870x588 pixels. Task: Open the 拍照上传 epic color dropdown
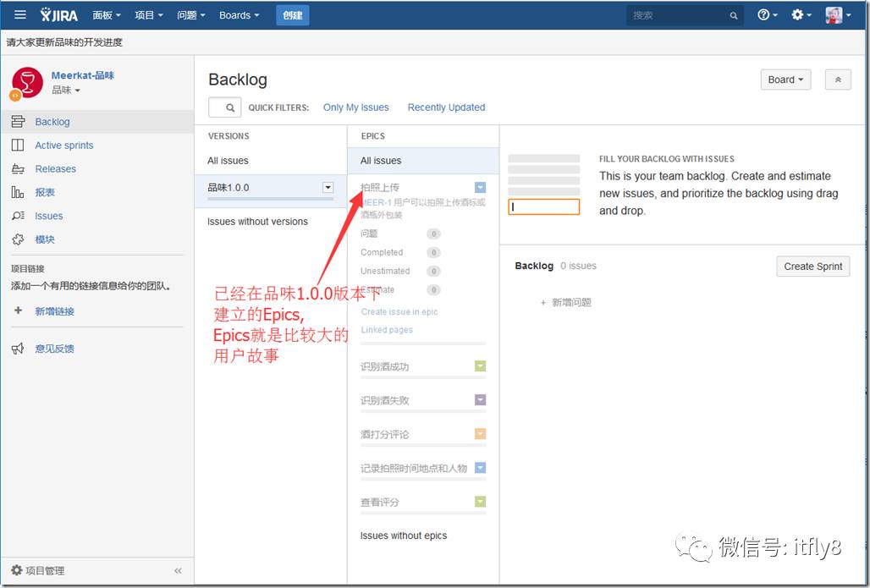(480, 188)
